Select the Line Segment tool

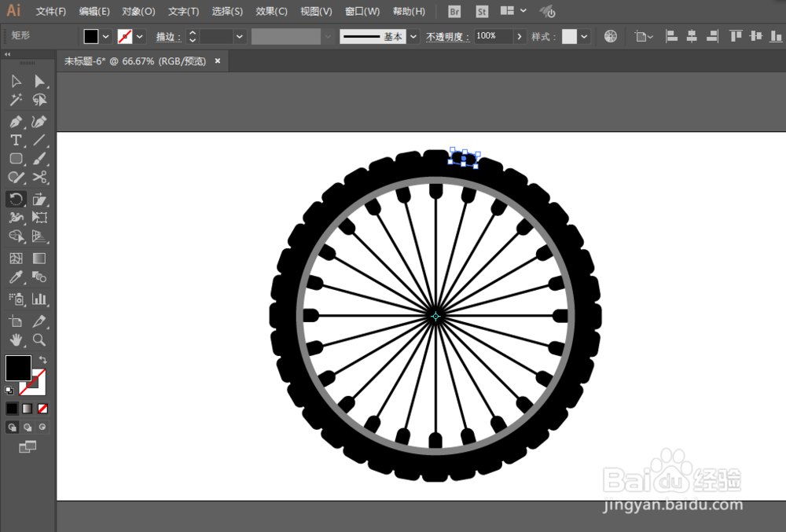pos(39,140)
